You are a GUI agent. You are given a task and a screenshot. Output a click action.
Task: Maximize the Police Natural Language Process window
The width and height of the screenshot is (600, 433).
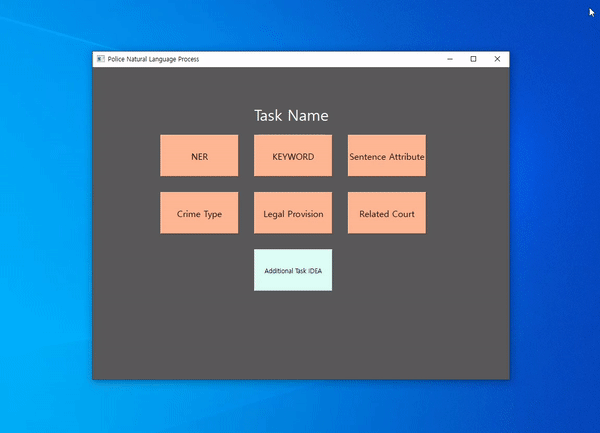(x=473, y=59)
